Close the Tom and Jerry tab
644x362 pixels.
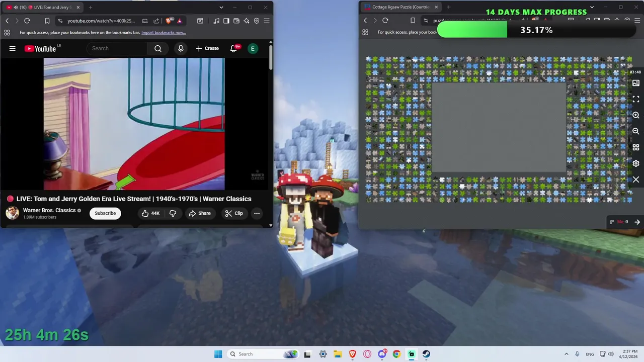coord(78,7)
